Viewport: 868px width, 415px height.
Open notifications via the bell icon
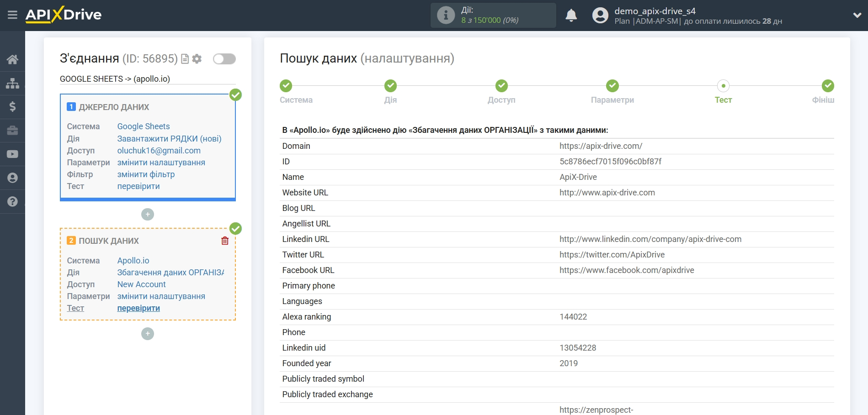[571, 15]
